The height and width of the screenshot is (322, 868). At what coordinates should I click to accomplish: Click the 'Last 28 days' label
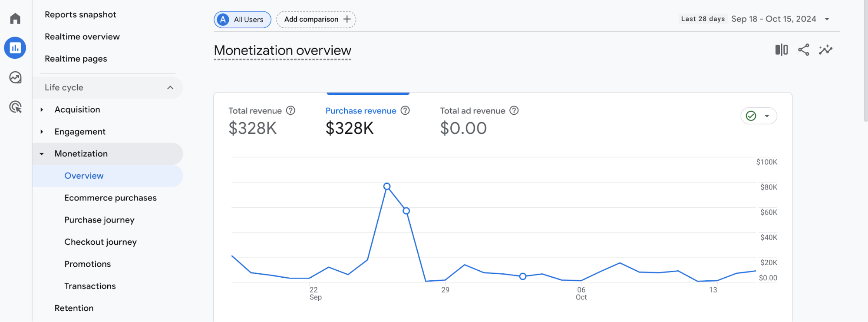click(703, 19)
